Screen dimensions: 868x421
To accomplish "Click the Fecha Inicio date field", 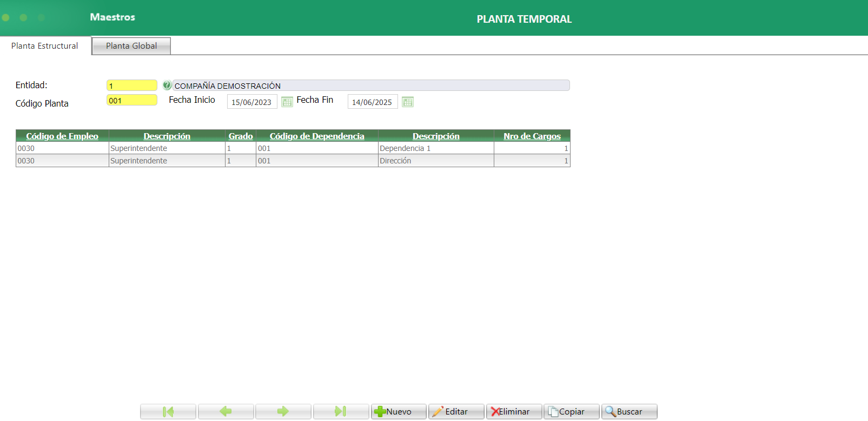I will coord(252,102).
